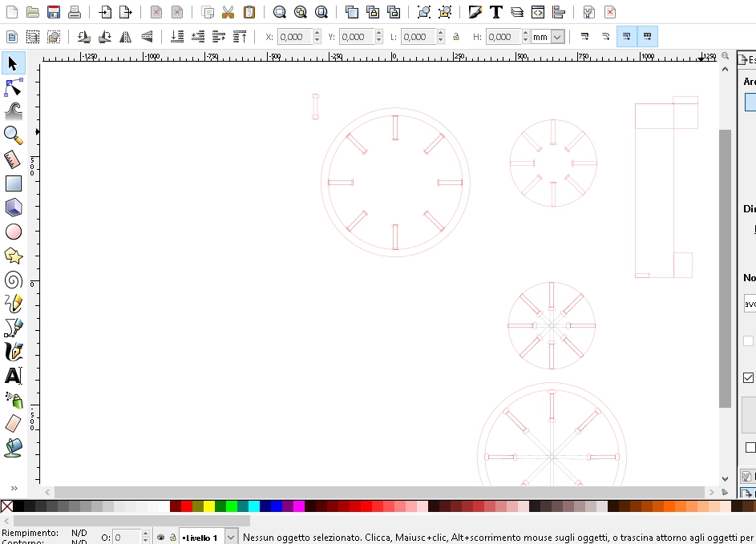The height and width of the screenshot is (544, 756).
Task: Create a new document with the New icon
Action: (x=11, y=12)
